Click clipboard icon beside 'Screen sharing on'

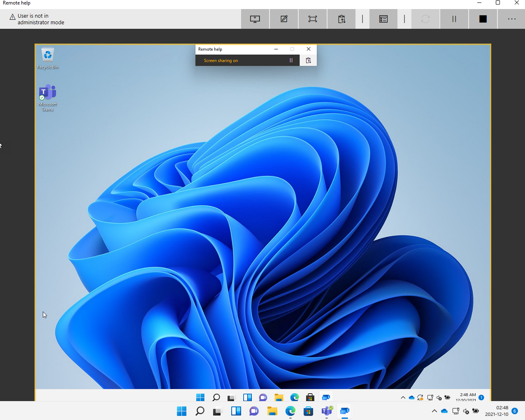[308, 60]
